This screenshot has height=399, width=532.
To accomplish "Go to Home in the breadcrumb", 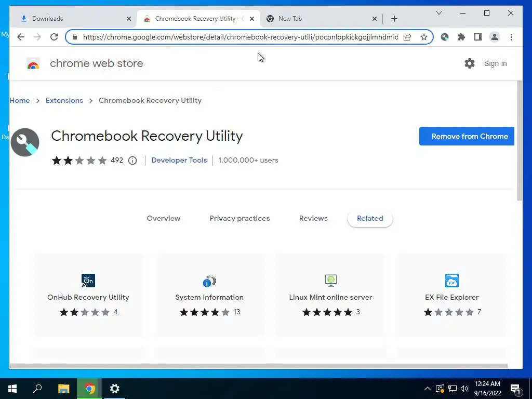I will (20, 100).
